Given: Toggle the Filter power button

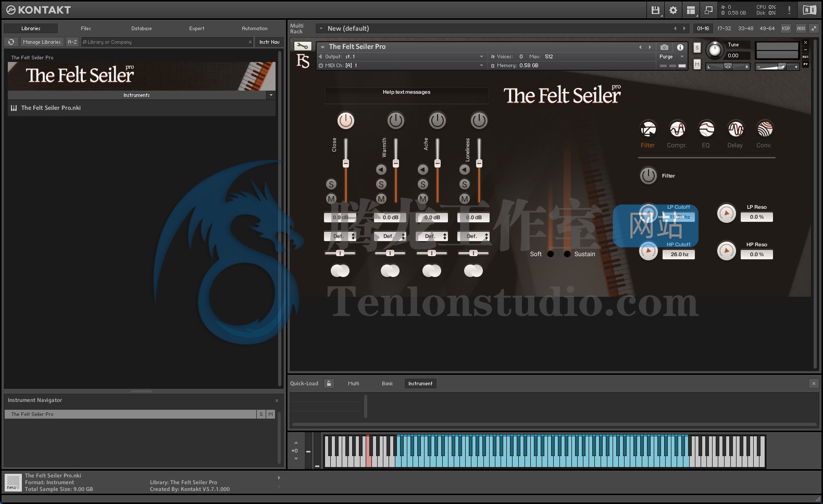Looking at the screenshot, I should click(649, 175).
